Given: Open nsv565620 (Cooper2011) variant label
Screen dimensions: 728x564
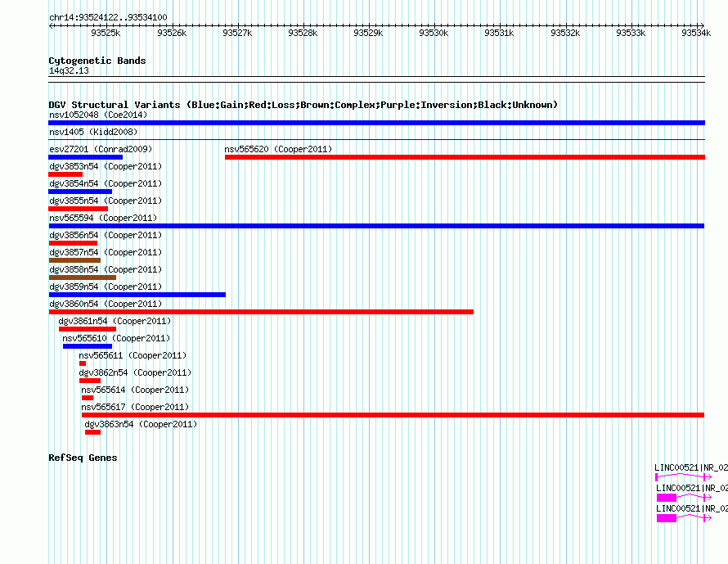Looking at the screenshot, I should tap(278, 149).
